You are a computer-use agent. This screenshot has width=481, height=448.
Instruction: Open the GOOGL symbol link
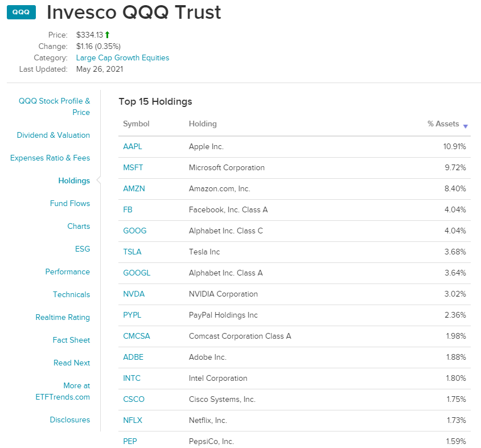click(137, 273)
